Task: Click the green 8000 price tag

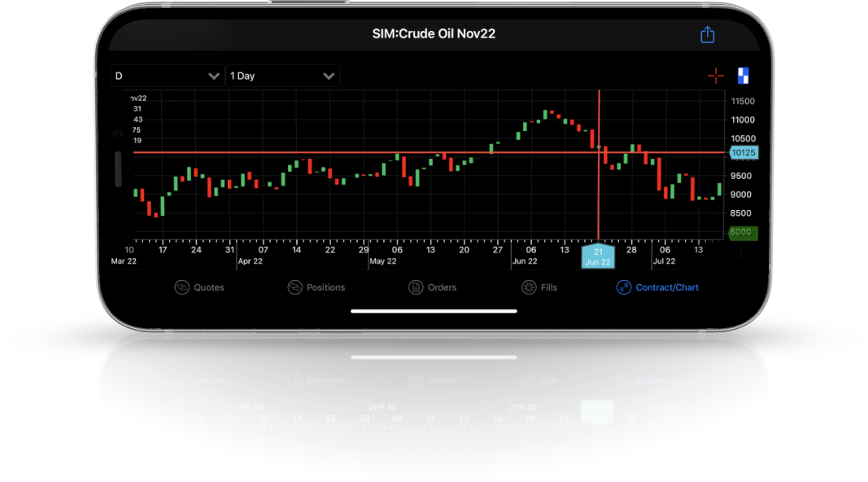Action: (x=743, y=232)
